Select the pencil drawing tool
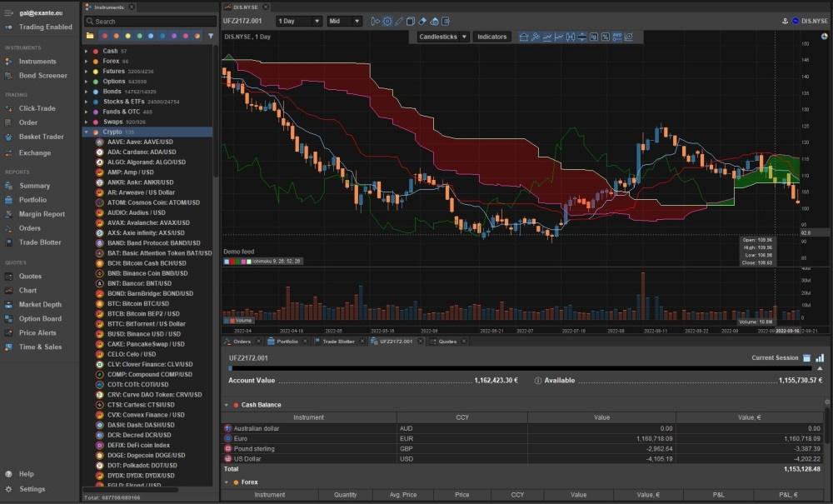This screenshot has width=833, height=504. coord(399,22)
